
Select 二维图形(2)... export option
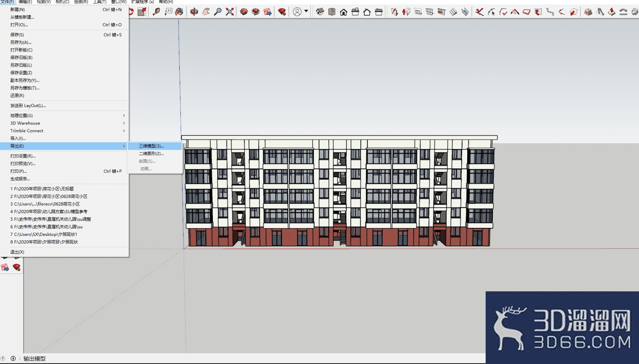155,154
